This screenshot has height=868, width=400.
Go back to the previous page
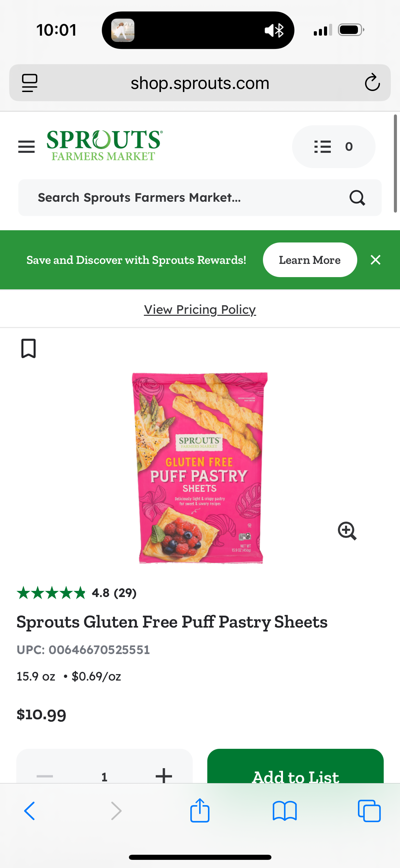30,811
